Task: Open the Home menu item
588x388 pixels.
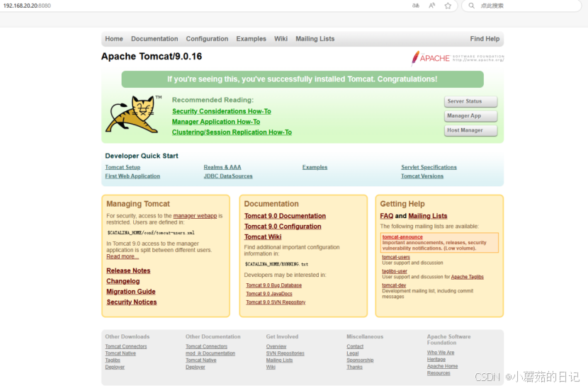Action: (x=114, y=39)
